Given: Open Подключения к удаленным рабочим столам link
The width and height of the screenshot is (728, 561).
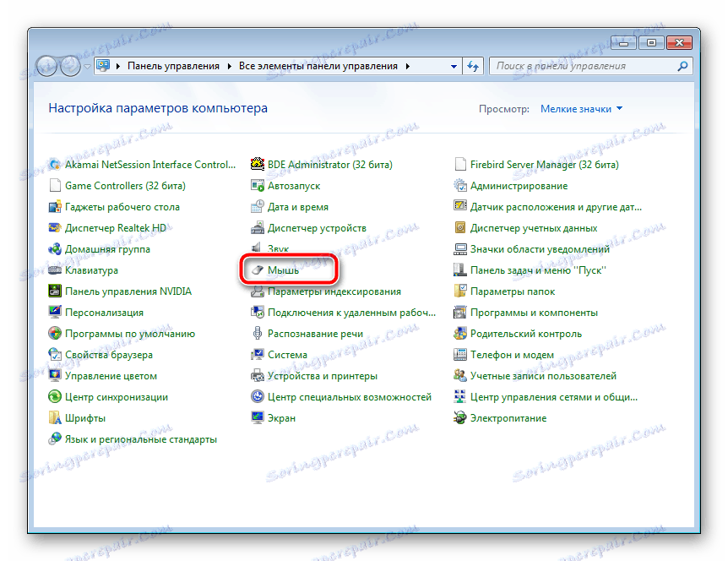Looking at the screenshot, I should click(352, 313).
